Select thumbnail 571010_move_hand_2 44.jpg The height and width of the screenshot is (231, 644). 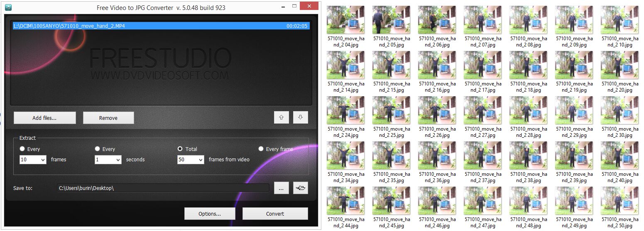(x=346, y=201)
